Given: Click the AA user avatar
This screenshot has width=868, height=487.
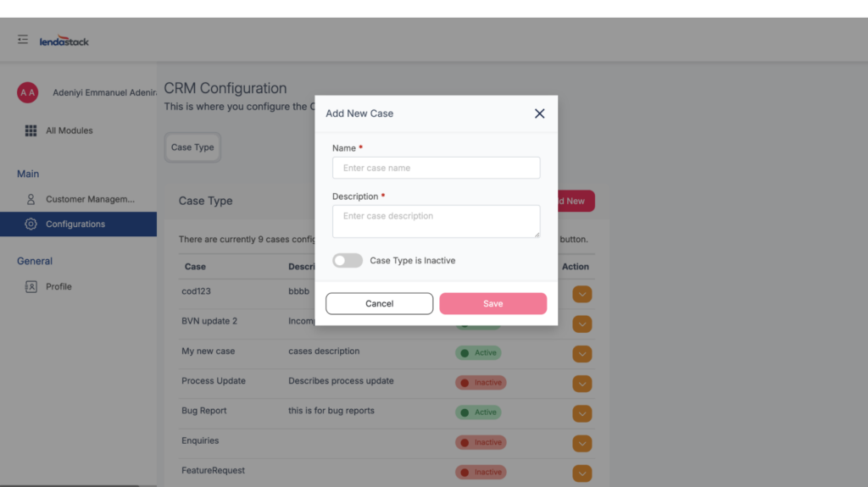Looking at the screenshot, I should coord(28,92).
